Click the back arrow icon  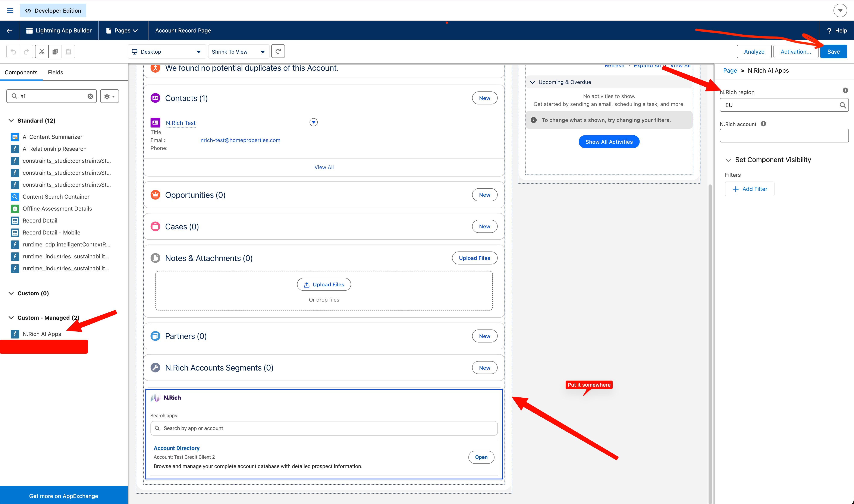(10, 31)
